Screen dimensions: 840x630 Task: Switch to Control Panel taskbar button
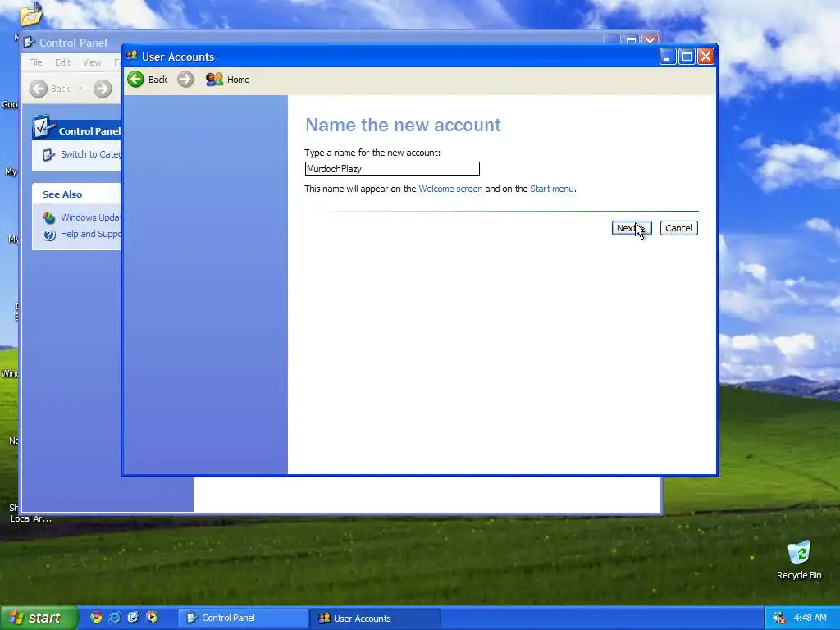coord(243,619)
